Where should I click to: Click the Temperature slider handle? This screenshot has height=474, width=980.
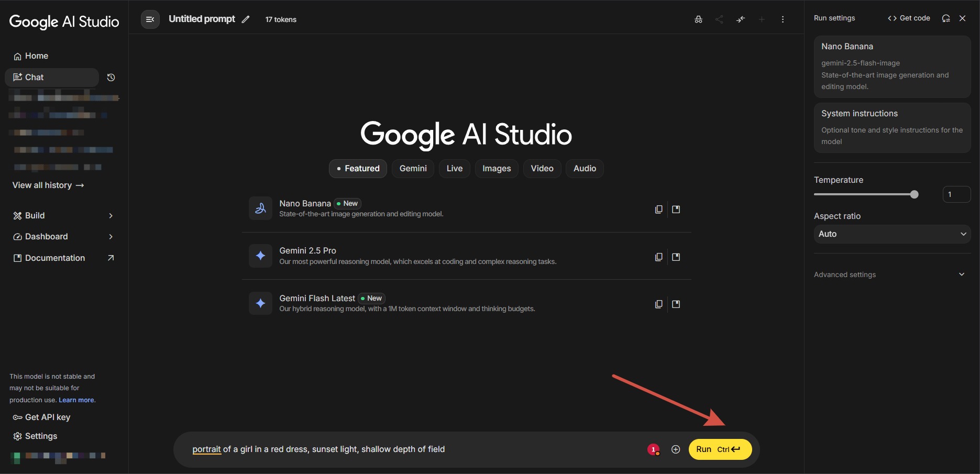[x=915, y=194]
